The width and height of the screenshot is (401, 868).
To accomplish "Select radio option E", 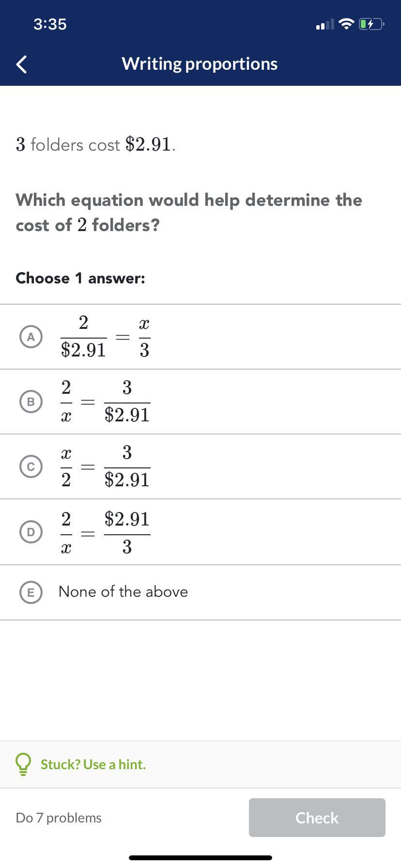I will click(31, 592).
